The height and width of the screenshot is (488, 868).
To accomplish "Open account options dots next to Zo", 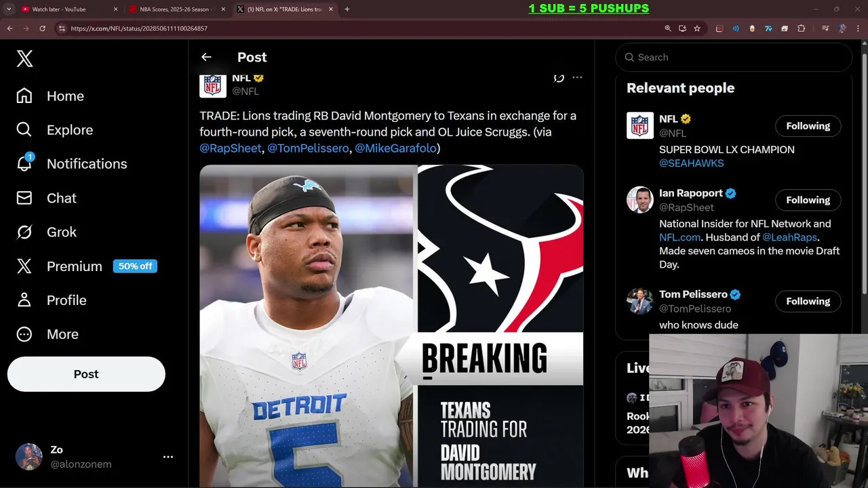I will click(168, 457).
